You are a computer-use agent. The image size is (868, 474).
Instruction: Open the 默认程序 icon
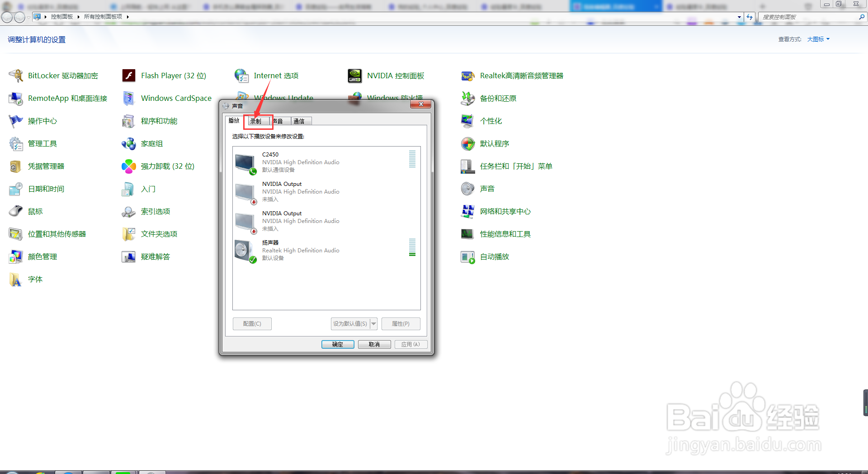(x=468, y=143)
